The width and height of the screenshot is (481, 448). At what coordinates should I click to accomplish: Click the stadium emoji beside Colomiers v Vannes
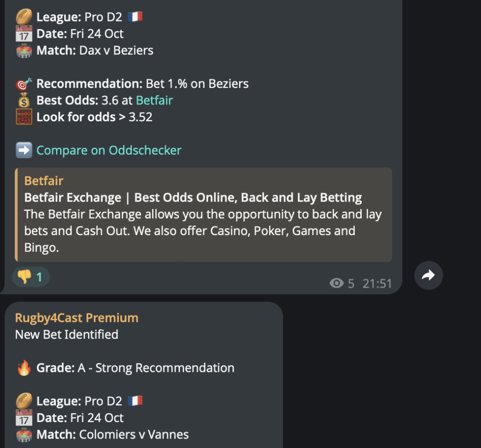(x=23, y=435)
